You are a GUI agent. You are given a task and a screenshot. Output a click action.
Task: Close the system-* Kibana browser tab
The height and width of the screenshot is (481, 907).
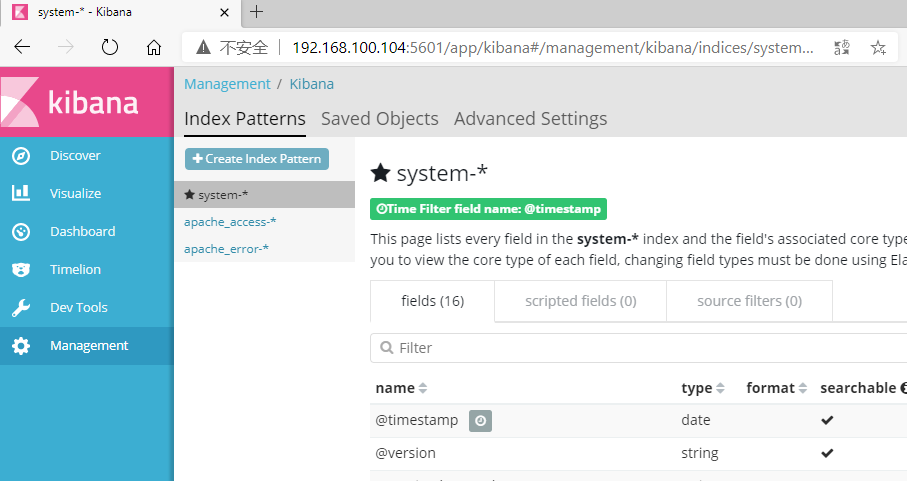(x=224, y=12)
